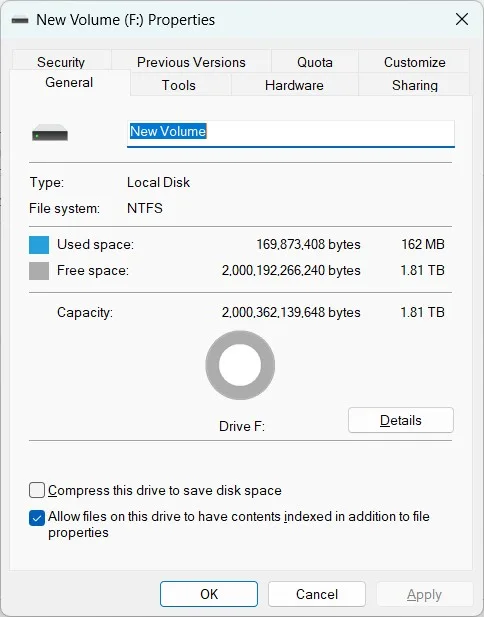Screen dimensions: 484x617
Task: Uncheck Allow files to have contents indexed
Action: click(x=37, y=518)
